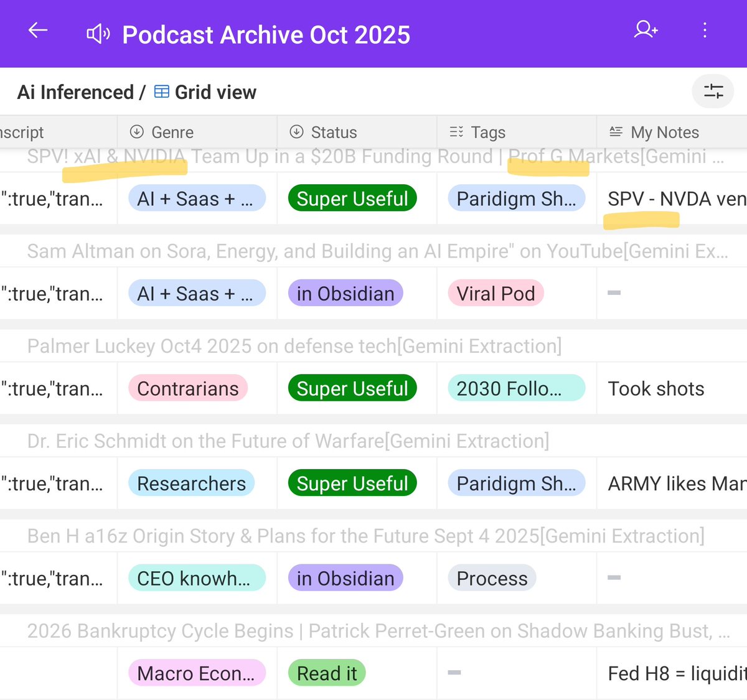This screenshot has height=700, width=747.
Task: Select transcript cell in Ben H row
Action: 59,578
